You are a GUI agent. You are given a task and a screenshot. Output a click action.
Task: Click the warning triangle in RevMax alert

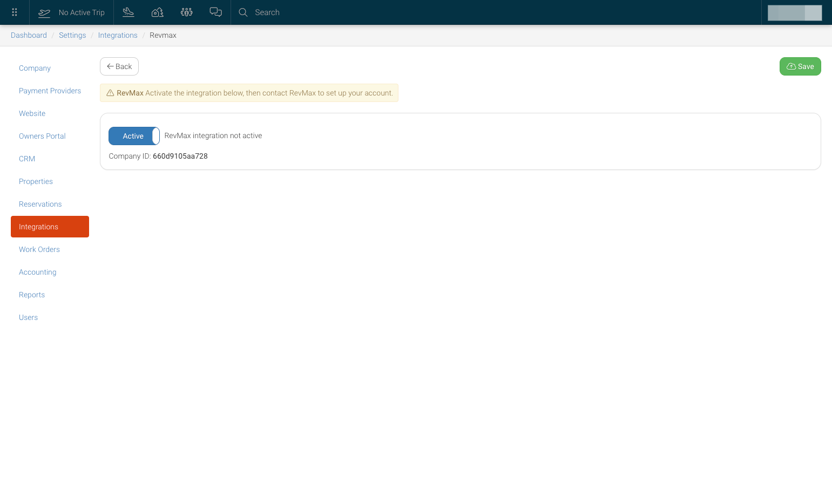pyautogui.click(x=110, y=93)
